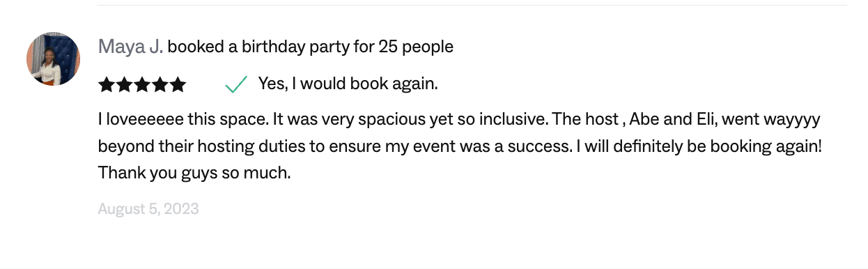Viewport: 868px width, 269px height.
Task: Select the second rating star
Action: point(125,85)
